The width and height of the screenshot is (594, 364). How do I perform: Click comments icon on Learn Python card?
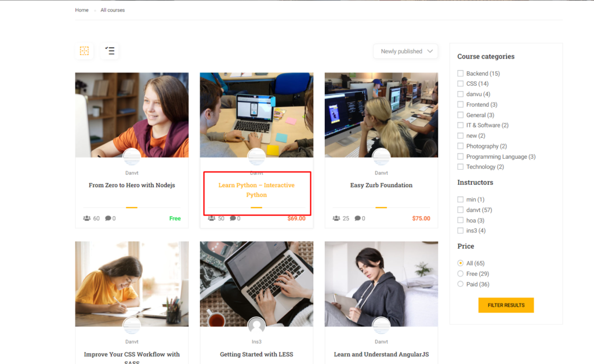233,219
